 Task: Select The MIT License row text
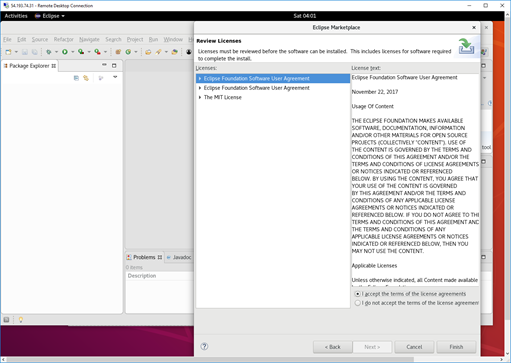(223, 97)
